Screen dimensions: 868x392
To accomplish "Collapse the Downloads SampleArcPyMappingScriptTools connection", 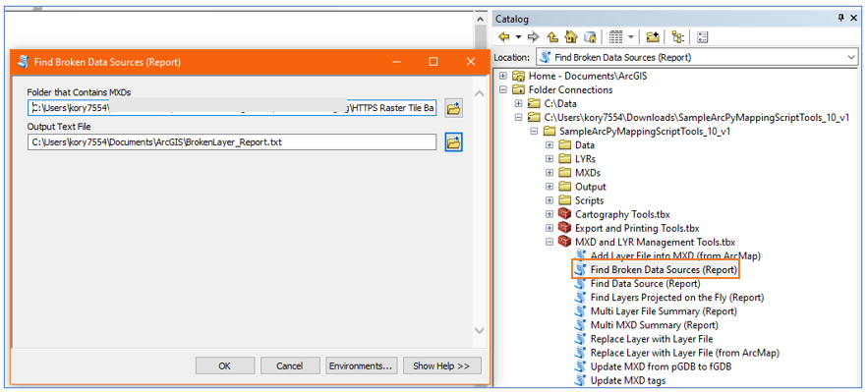I will pyautogui.click(x=518, y=117).
